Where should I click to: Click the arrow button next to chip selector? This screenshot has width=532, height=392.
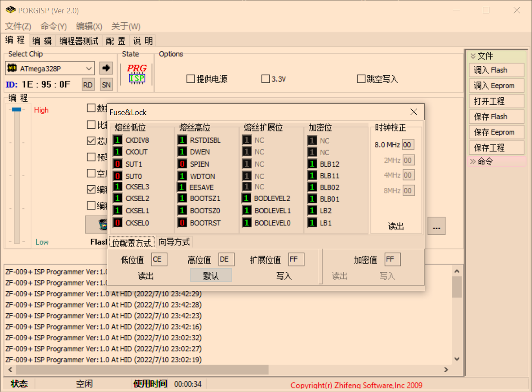point(106,68)
